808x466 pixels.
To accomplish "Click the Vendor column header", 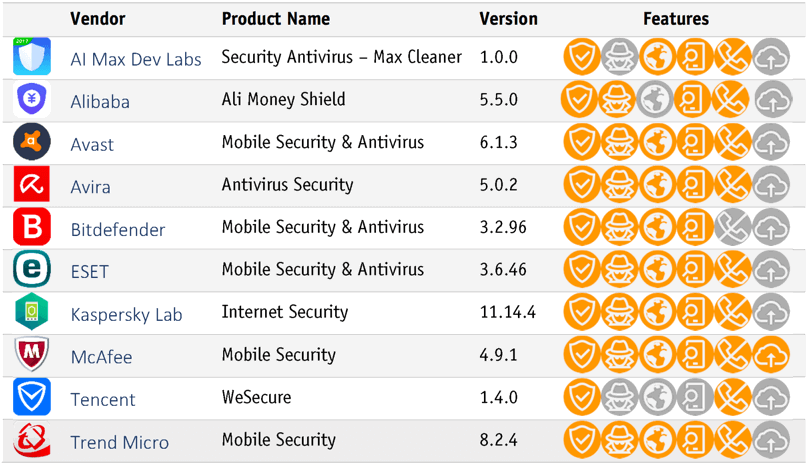I will point(97,19).
